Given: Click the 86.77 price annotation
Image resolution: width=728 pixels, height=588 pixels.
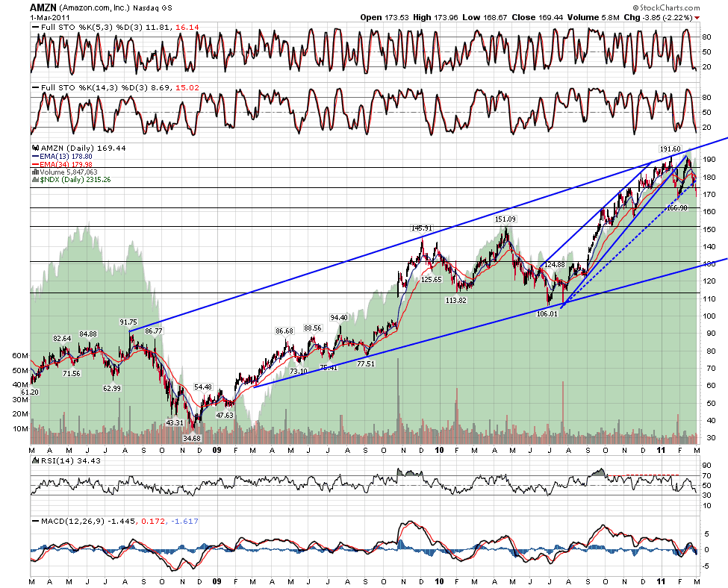Looking at the screenshot, I should tap(154, 331).
